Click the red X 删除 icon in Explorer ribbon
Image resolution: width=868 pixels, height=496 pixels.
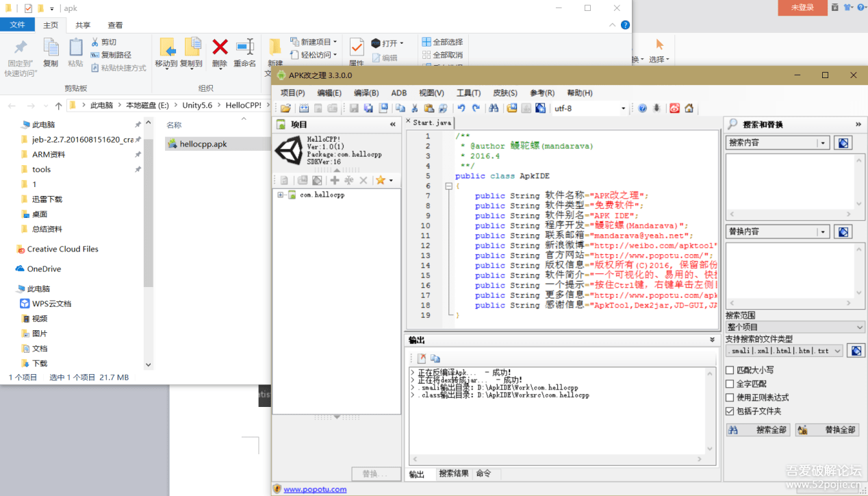coord(220,47)
